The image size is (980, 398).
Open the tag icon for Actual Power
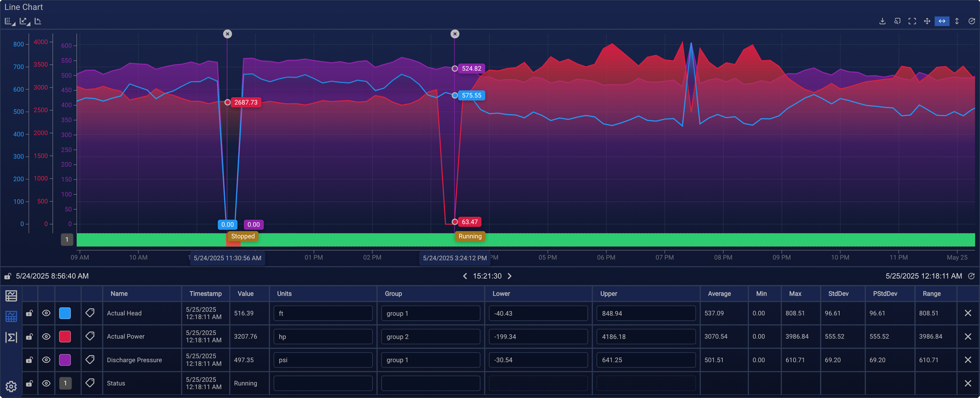[x=90, y=336]
